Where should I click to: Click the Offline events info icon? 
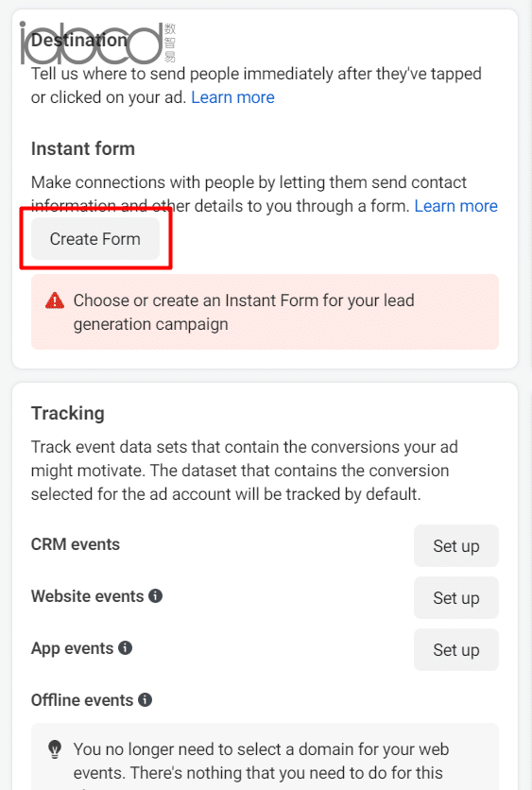pyautogui.click(x=146, y=700)
